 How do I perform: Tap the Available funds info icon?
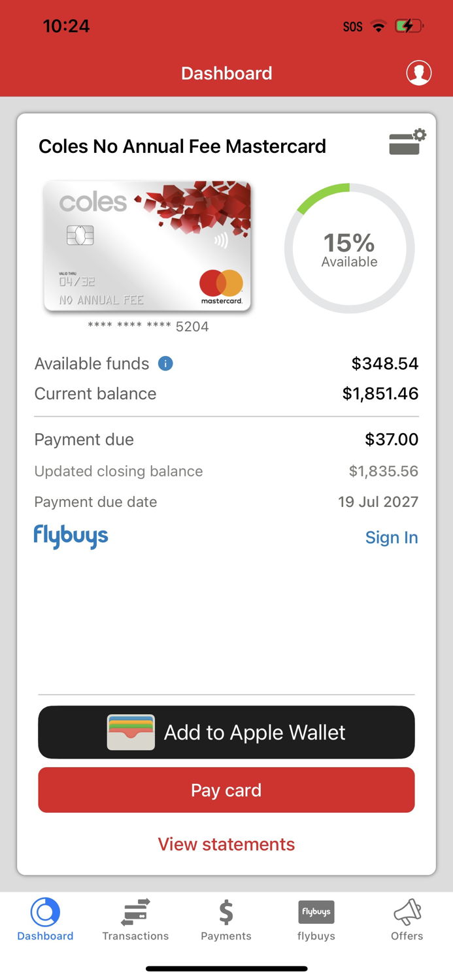(165, 364)
